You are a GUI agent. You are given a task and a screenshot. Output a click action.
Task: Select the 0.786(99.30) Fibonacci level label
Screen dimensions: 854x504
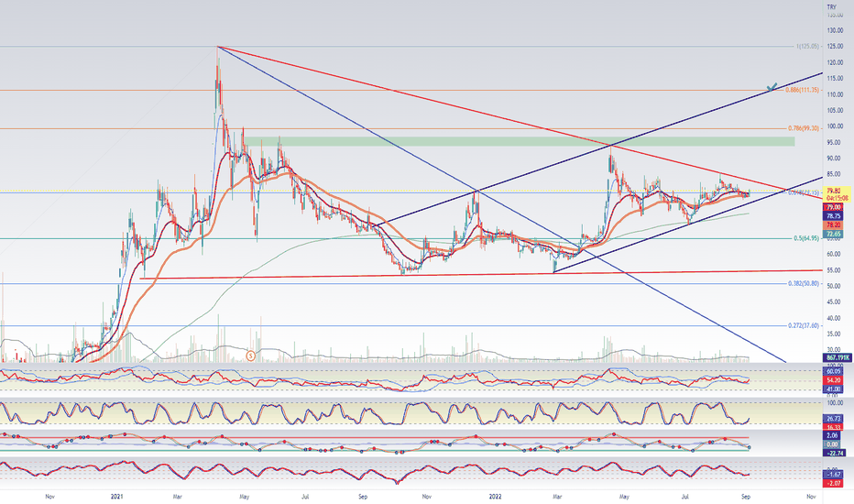tap(804, 128)
